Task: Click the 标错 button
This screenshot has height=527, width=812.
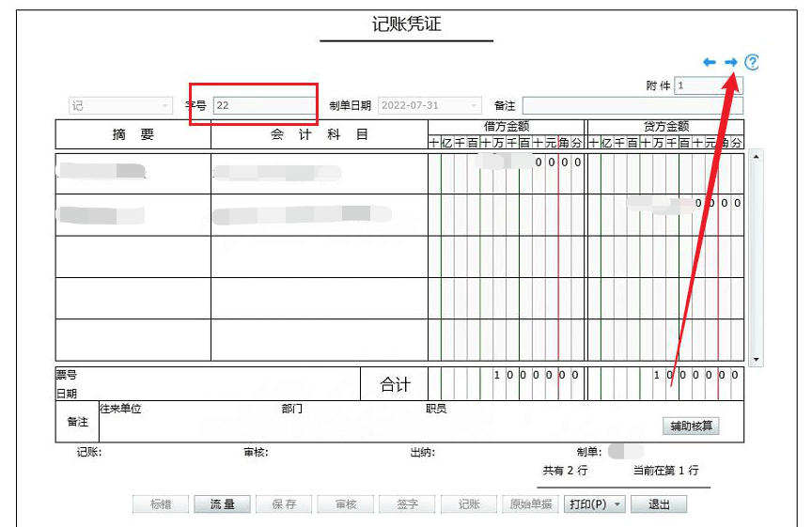Action: click(x=161, y=504)
